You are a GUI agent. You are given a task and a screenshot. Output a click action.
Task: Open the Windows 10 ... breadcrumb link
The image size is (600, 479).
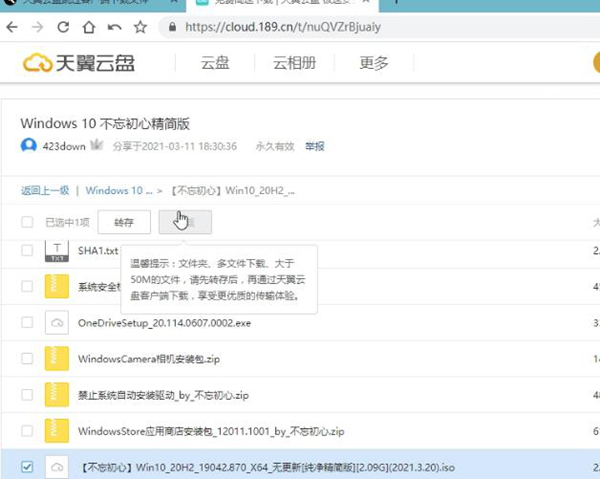pos(119,190)
